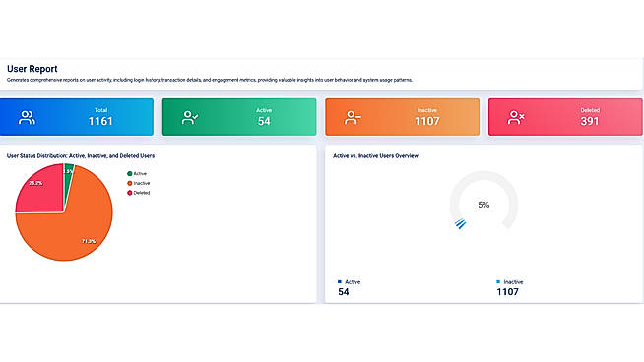Open the Inactive 1107 card
This screenshot has height=362, width=644.
[x=402, y=117]
